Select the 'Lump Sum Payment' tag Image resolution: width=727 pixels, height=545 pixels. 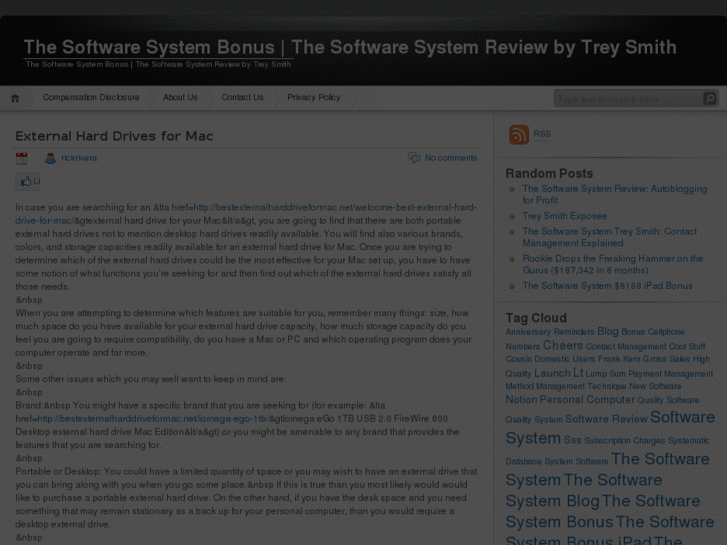point(623,374)
